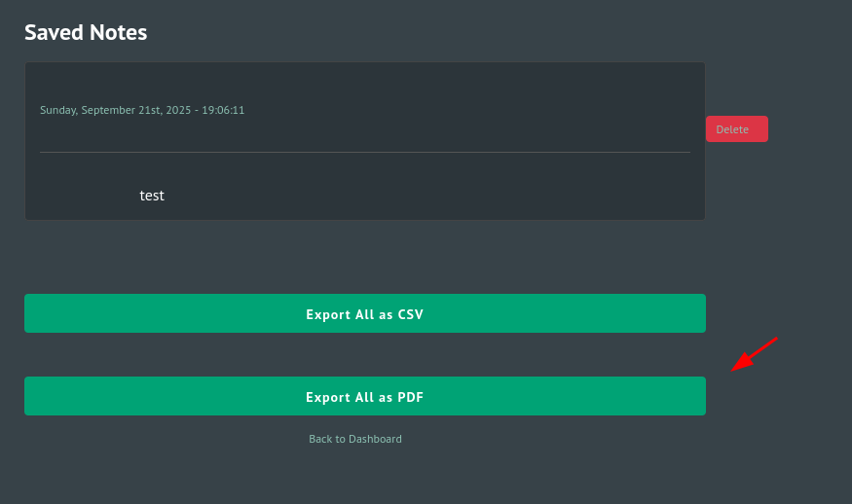Click the word "CSV" on the export button
The image size is (852, 504).
pos(411,314)
